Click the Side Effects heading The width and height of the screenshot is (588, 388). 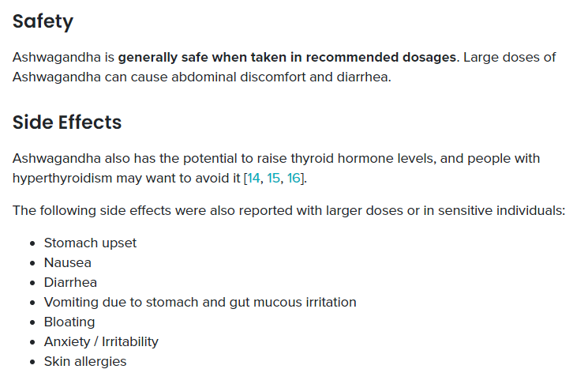[67, 122]
